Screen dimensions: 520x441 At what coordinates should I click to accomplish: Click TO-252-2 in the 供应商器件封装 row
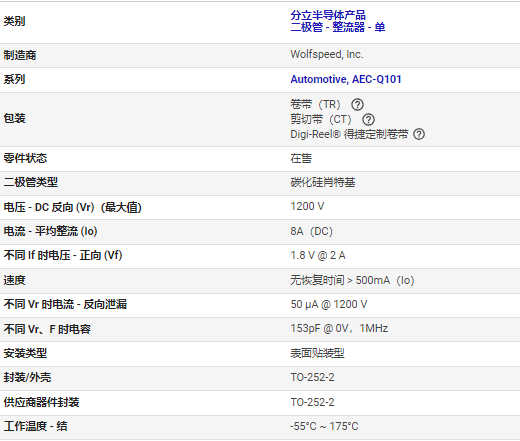click(x=312, y=402)
